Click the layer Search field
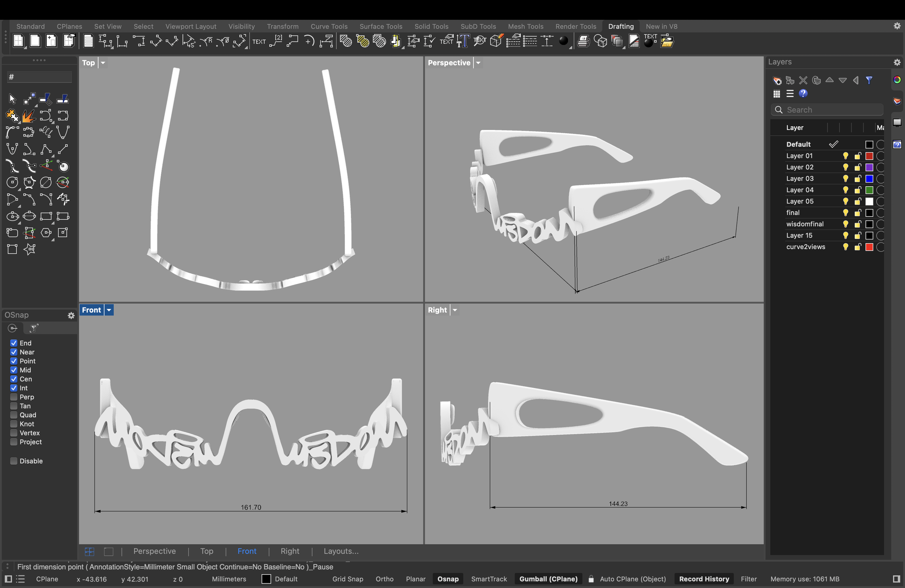 827,110
